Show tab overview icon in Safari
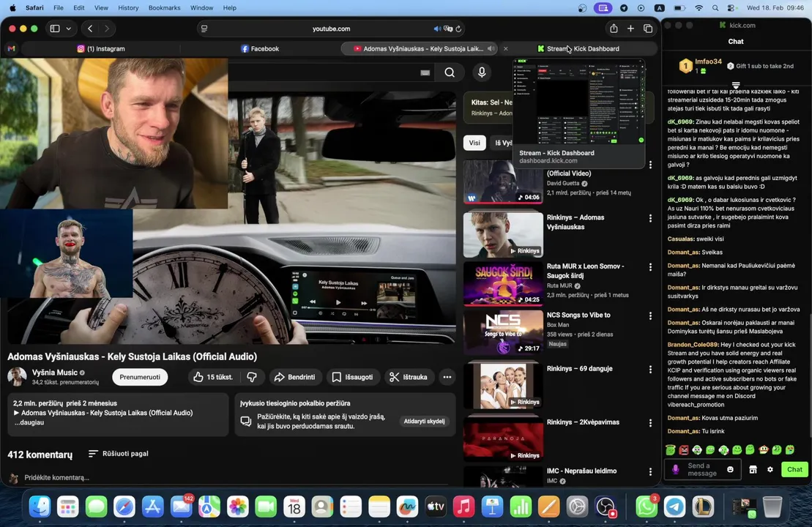This screenshot has width=812, height=527. coord(648,29)
